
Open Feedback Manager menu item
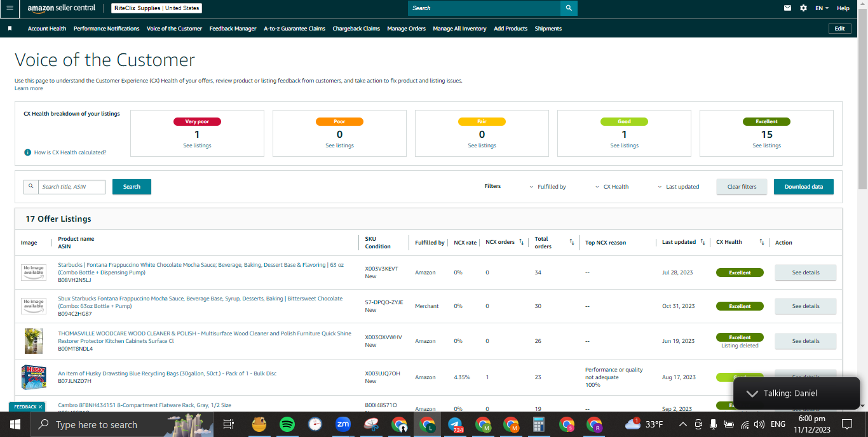[233, 29]
